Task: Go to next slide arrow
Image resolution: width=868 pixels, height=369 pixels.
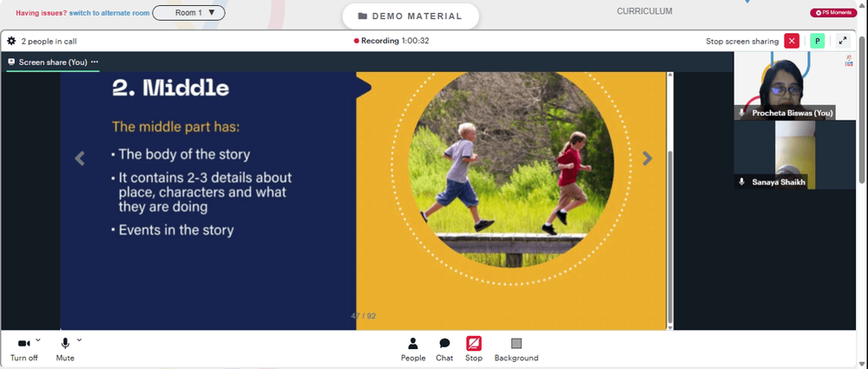Action: [648, 159]
